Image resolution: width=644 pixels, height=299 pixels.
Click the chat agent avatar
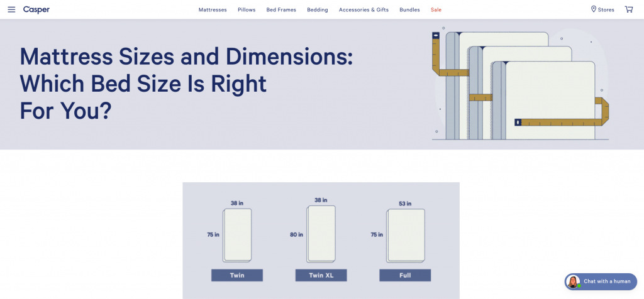[x=573, y=282]
